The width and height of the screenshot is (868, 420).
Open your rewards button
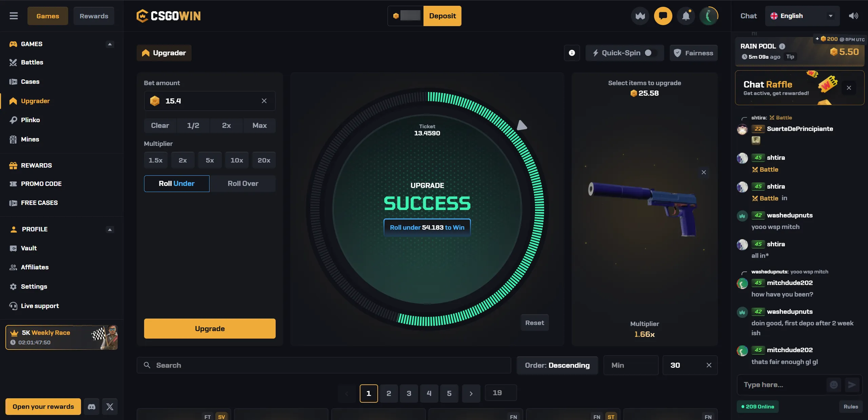pyautogui.click(x=43, y=406)
